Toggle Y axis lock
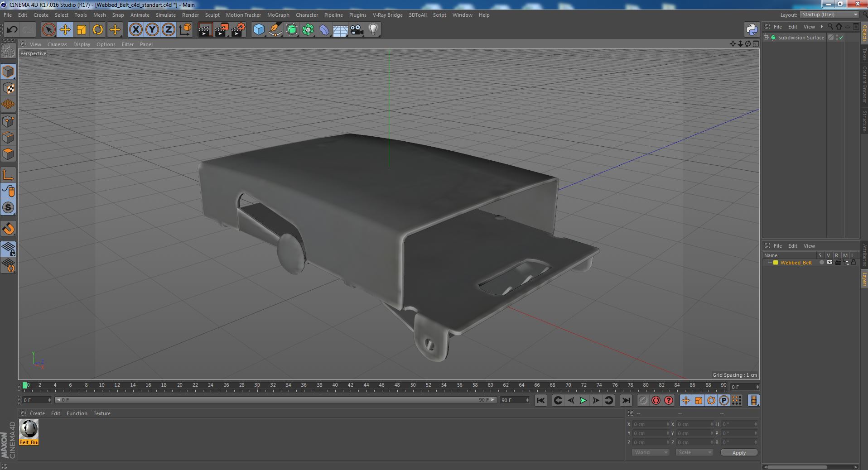Viewport: 868px width, 470px height. click(x=152, y=30)
